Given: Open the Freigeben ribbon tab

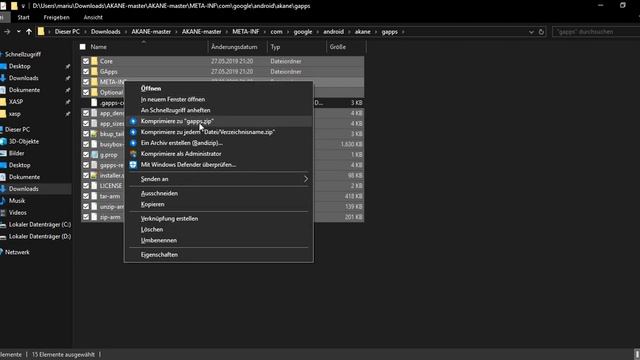Looking at the screenshot, I should pyautogui.click(x=56, y=18).
